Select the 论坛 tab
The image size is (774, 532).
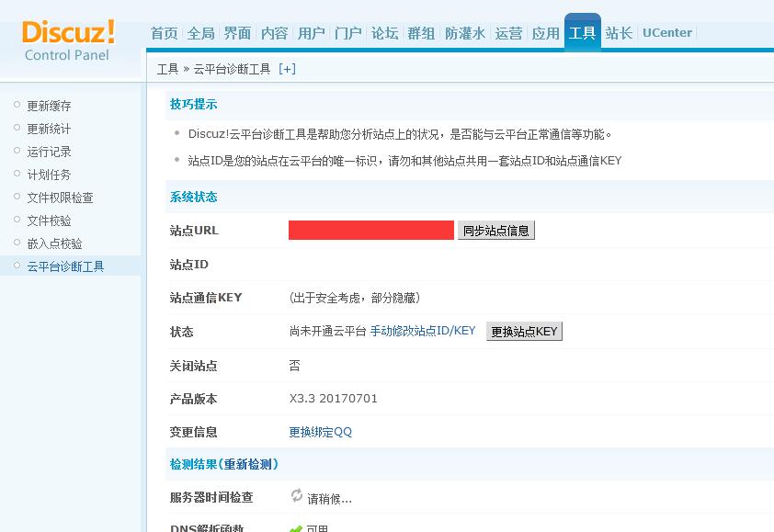click(x=384, y=33)
